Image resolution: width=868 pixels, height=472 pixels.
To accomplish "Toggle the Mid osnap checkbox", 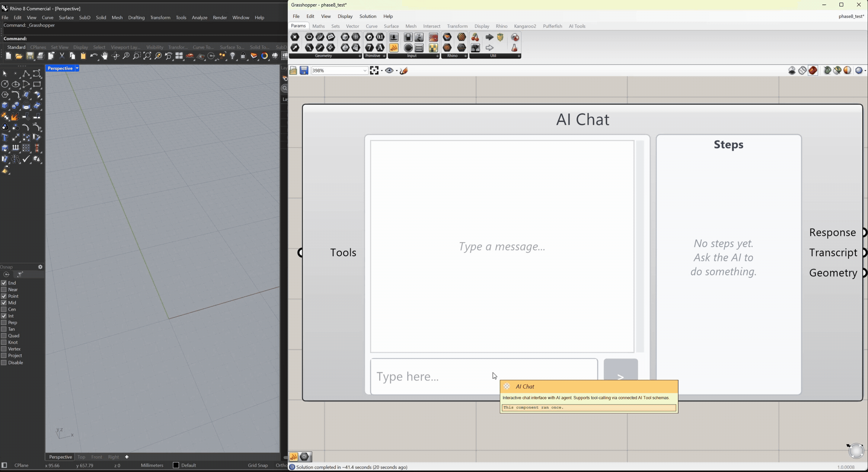I will click(4, 303).
